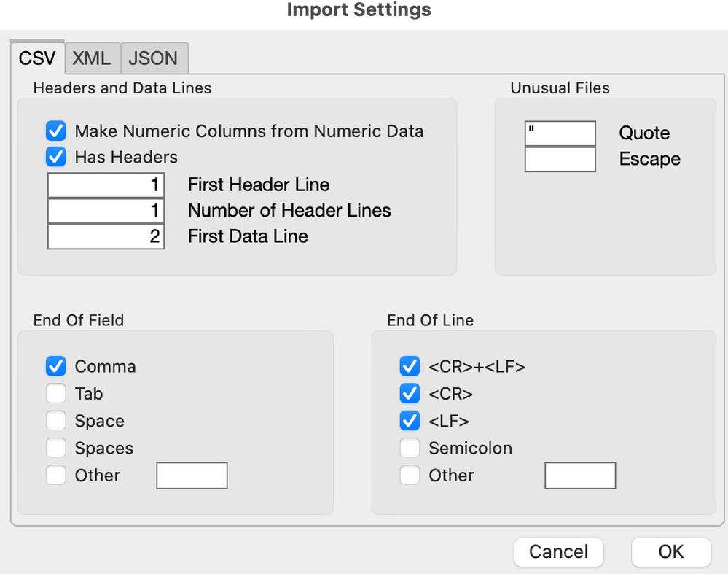Enable Space as field separator

[56, 420]
